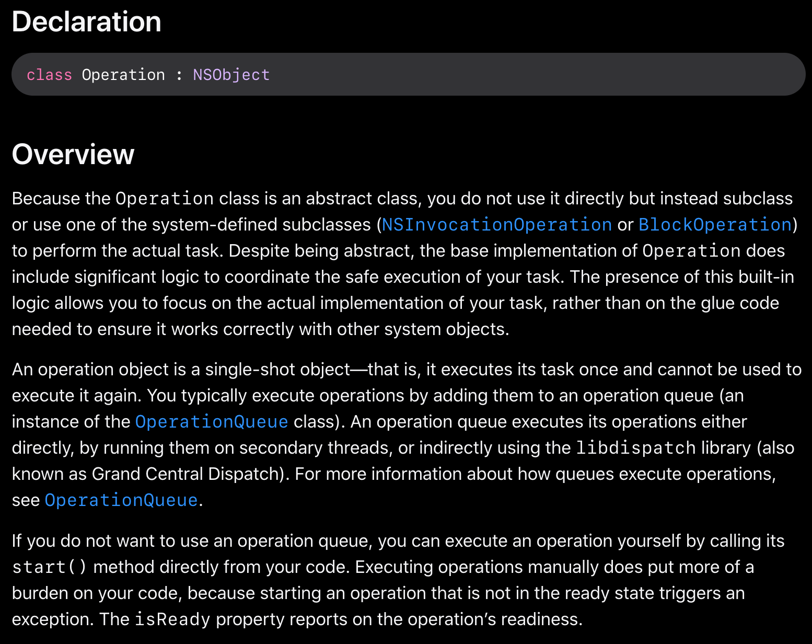Click 'Operation' code in 'Because the Operation class'
The width and height of the screenshot is (812, 644).
[x=165, y=199]
